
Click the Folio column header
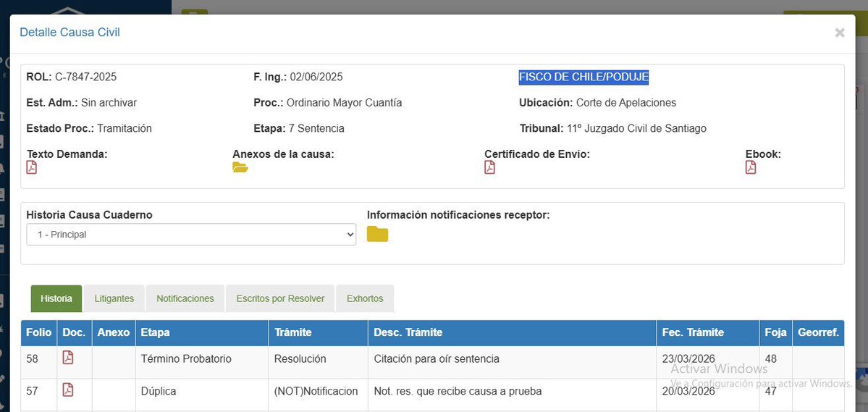pyautogui.click(x=39, y=333)
